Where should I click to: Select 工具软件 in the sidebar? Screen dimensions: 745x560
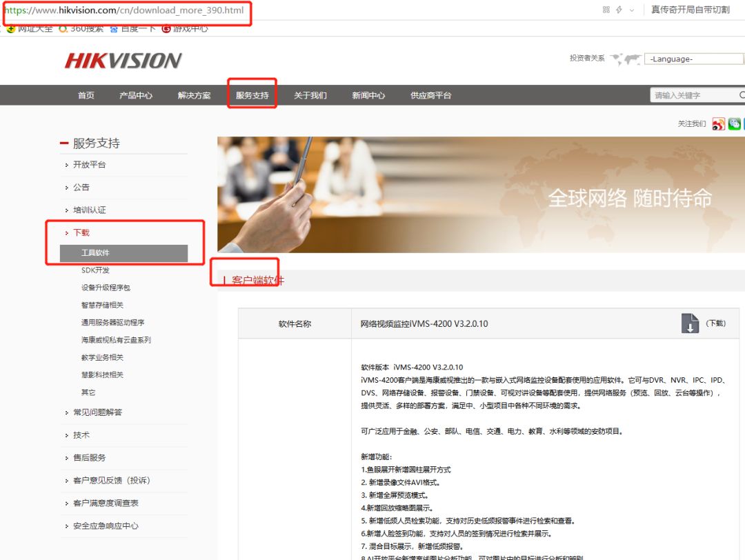[123, 252]
